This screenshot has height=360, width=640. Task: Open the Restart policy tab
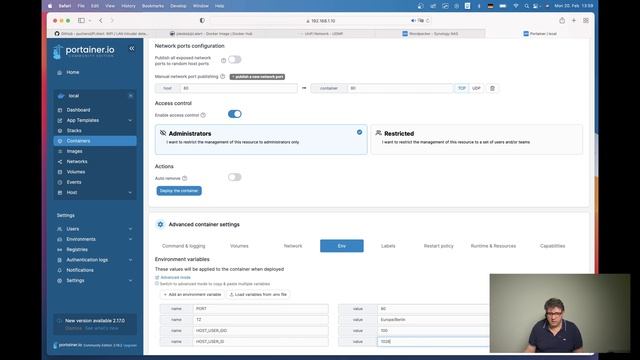coord(438,246)
